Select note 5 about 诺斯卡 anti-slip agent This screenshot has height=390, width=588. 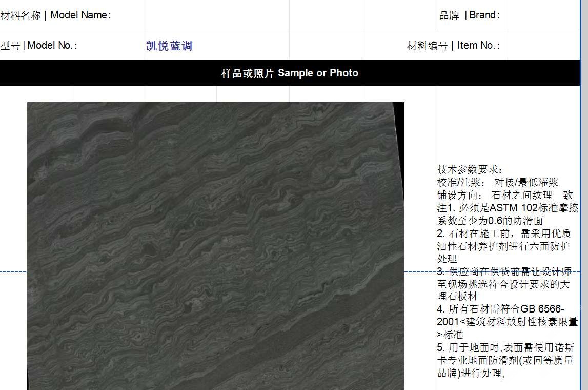pos(505,360)
